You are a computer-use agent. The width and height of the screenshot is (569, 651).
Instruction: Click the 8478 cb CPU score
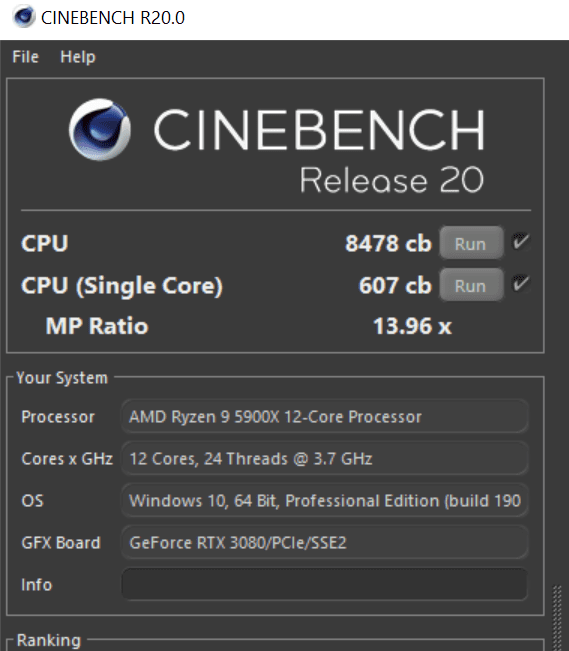coord(388,243)
